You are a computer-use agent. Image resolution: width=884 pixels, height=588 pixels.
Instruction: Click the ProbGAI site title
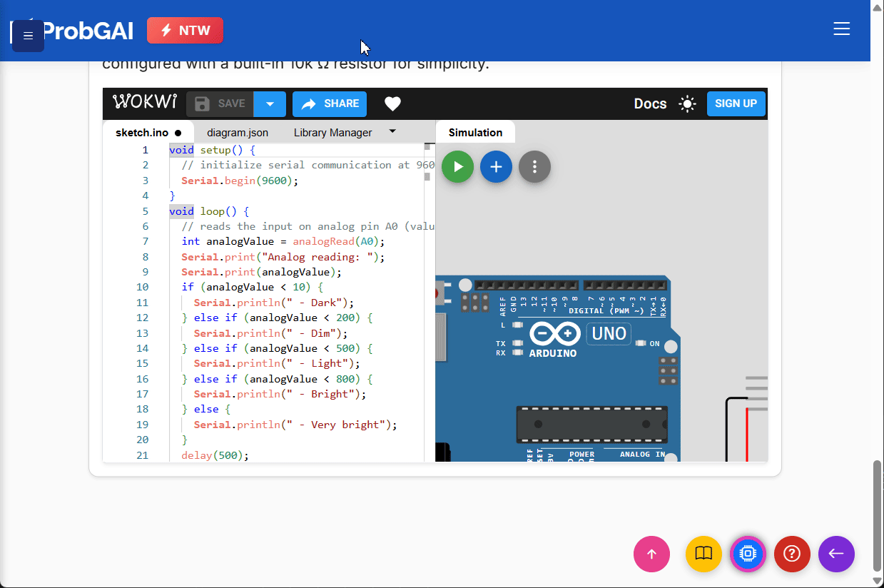(87, 31)
